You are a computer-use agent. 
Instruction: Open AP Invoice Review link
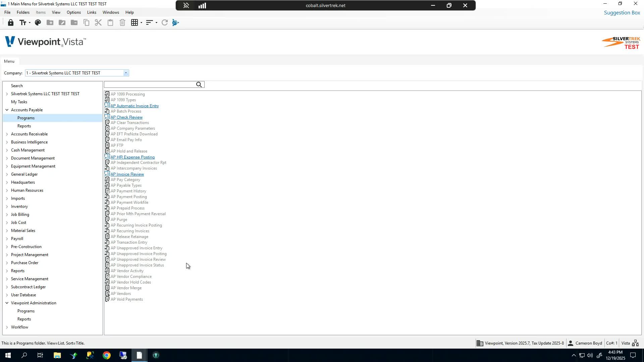point(127,174)
